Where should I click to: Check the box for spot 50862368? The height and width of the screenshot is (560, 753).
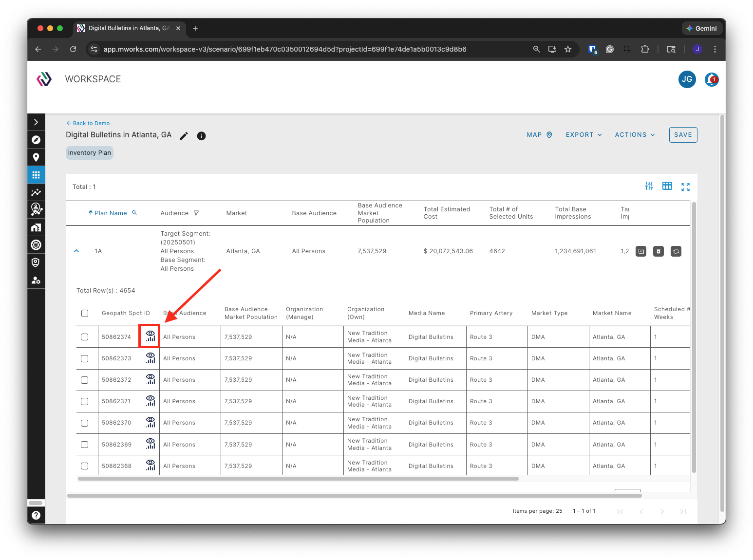click(x=85, y=466)
